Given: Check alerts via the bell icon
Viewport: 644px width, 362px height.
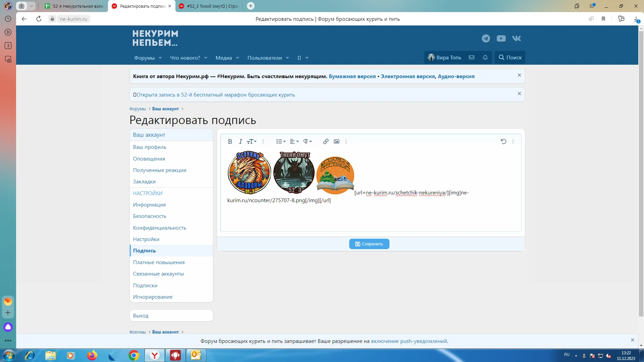Looking at the screenshot, I should [485, 57].
